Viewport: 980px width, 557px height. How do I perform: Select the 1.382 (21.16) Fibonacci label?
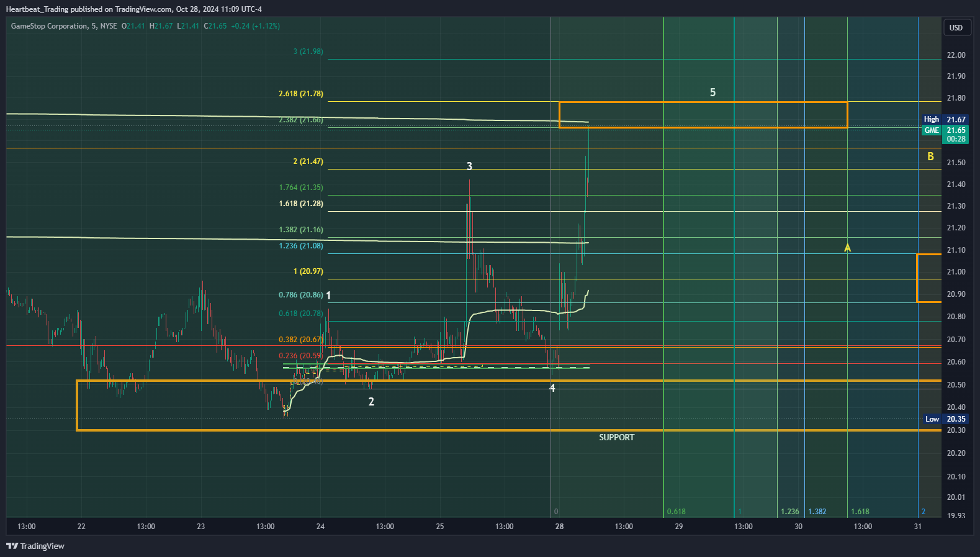tap(301, 230)
